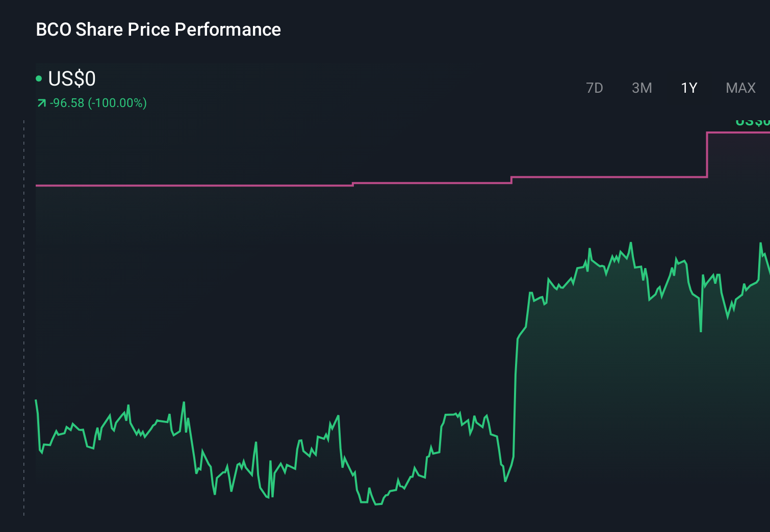Click the -96.58 (-100.00%) change value
Screen dimensions: 770x532
[97, 102]
